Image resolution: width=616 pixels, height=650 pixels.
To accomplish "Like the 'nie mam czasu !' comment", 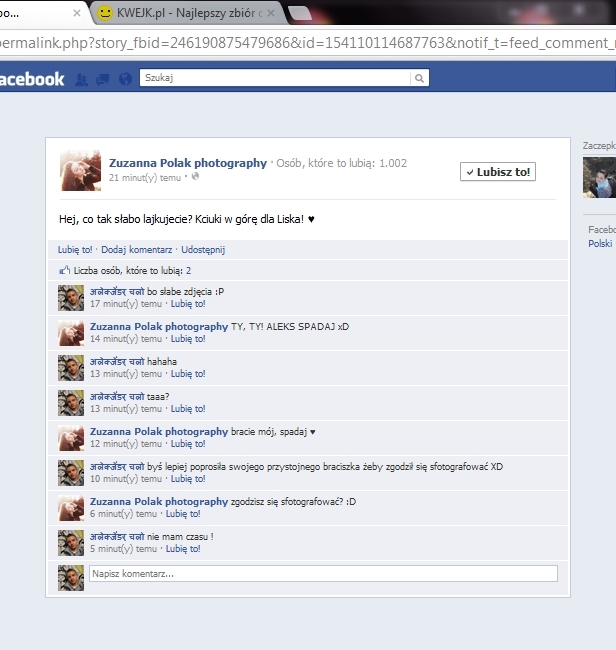I will [183, 549].
